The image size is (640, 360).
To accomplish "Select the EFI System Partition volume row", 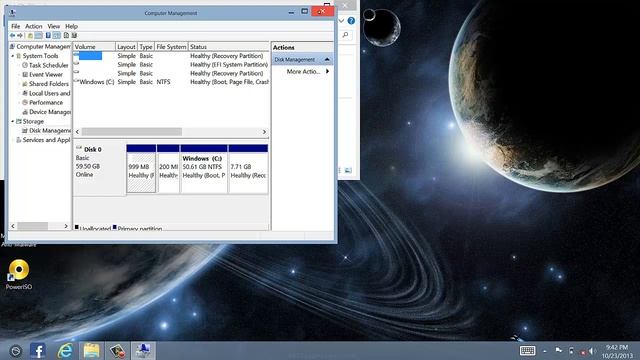I will pos(171,64).
